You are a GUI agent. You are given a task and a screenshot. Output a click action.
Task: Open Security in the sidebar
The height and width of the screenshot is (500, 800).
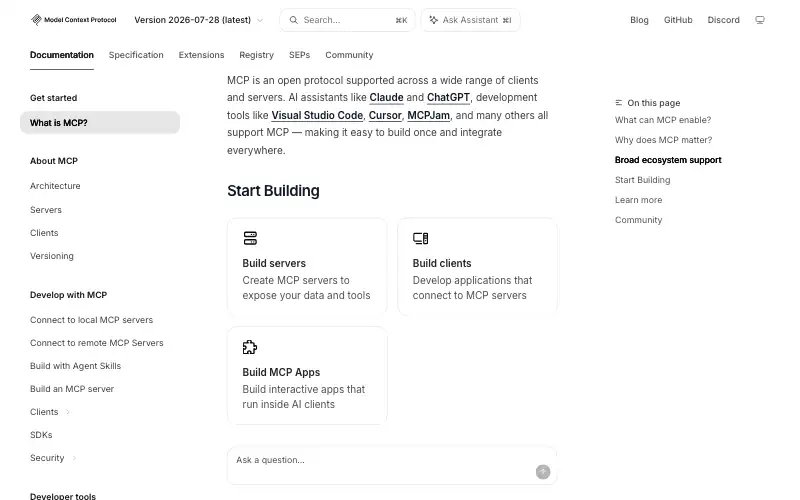pos(47,458)
